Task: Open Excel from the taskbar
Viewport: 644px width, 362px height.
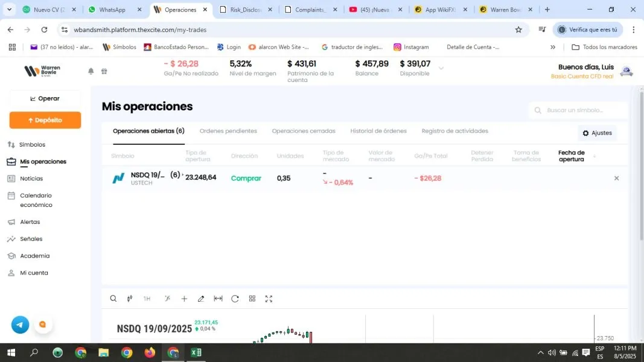Action: tap(196, 352)
